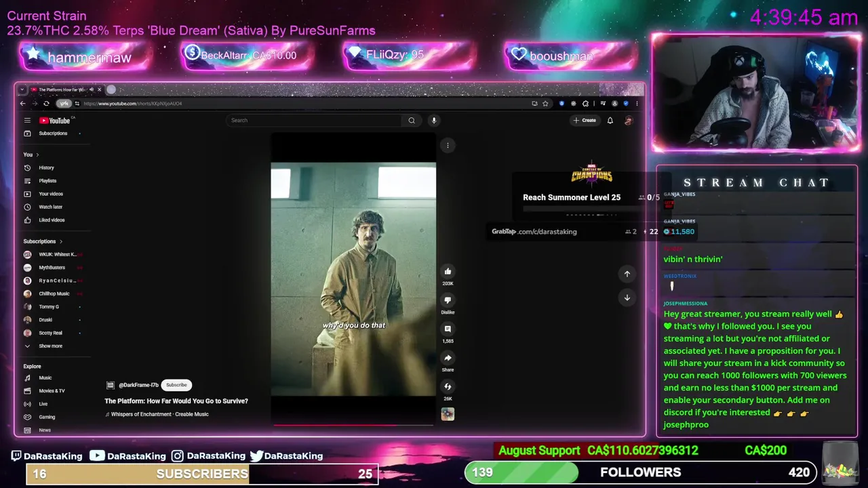Subscribe to @DarkFrame-l7b
Screen dimensions: 868x488
pyautogui.click(x=176, y=385)
